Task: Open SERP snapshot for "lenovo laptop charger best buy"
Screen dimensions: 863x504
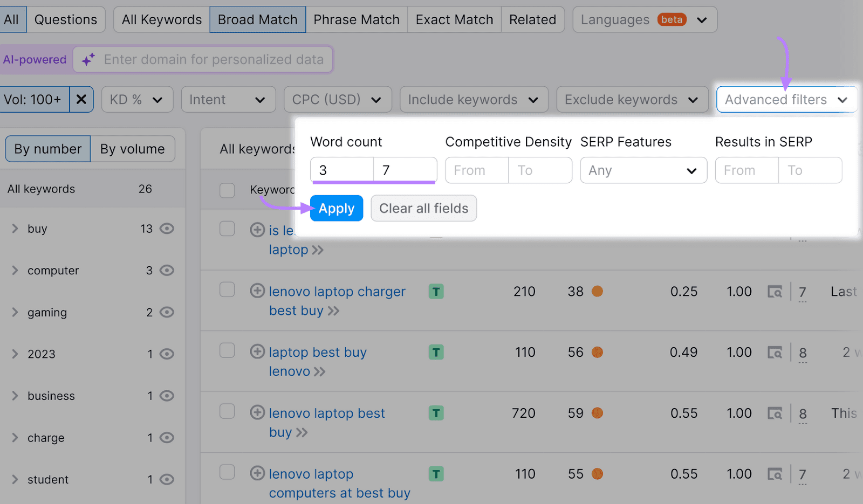Action: point(775,291)
